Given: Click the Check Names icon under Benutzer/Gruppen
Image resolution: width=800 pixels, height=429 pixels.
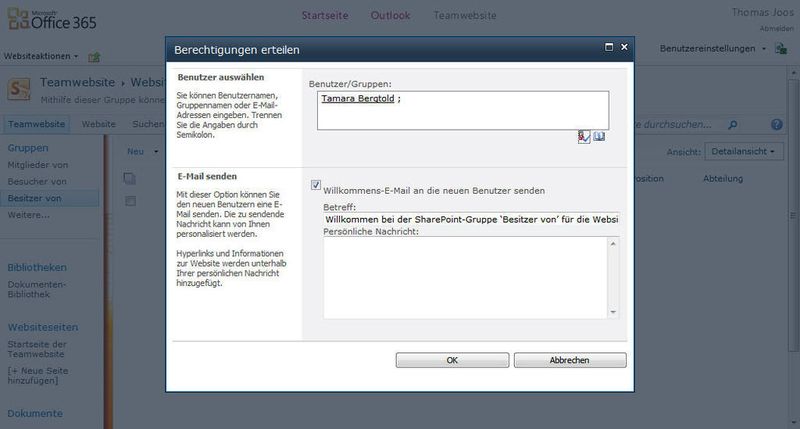Looking at the screenshot, I should (x=584, y=137).
